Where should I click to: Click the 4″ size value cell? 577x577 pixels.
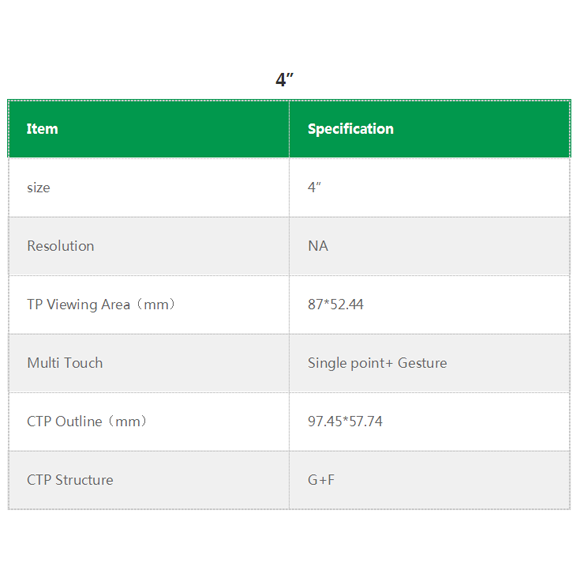314,187
